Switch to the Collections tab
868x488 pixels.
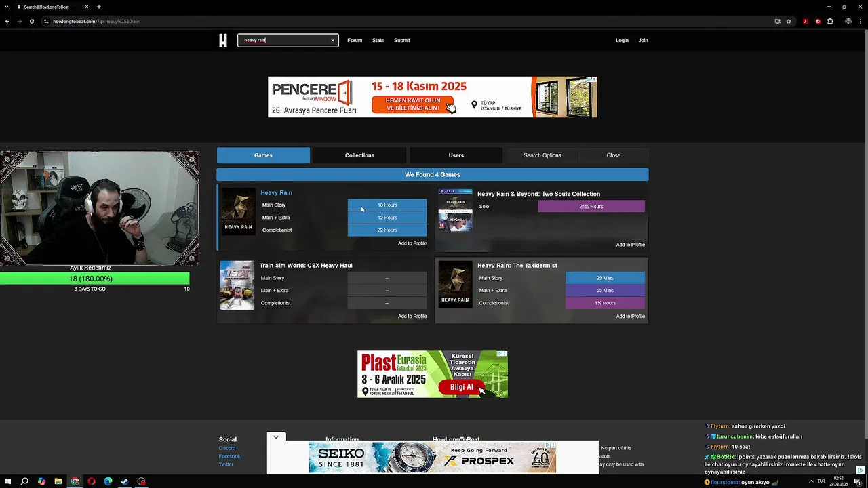[359, 155]
